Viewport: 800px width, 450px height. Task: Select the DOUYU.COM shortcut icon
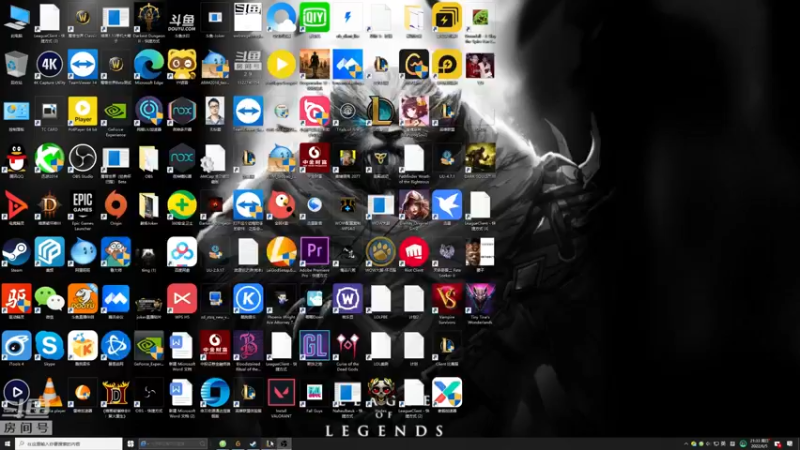click(182, 21)
